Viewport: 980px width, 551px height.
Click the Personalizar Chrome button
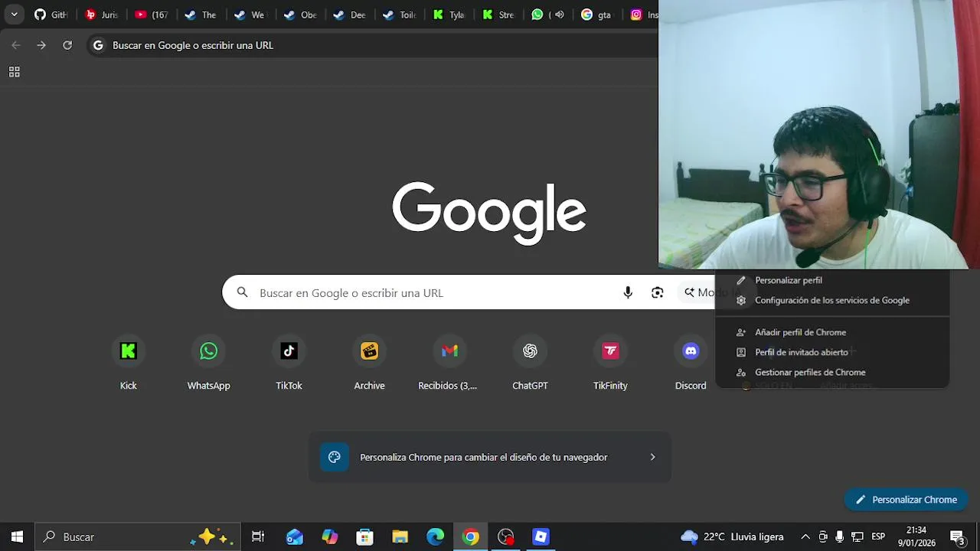906,500
